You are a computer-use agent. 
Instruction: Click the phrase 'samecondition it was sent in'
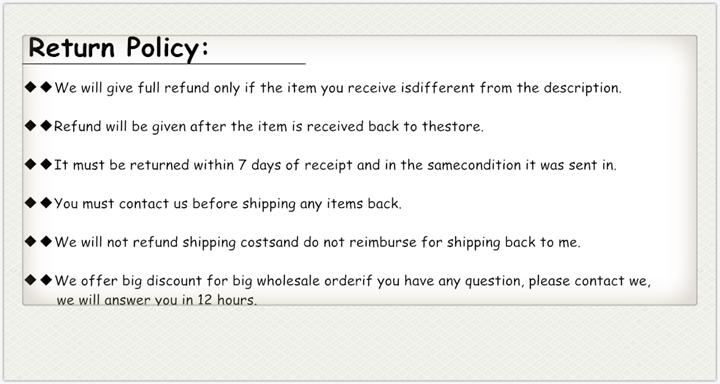[521, 165]
